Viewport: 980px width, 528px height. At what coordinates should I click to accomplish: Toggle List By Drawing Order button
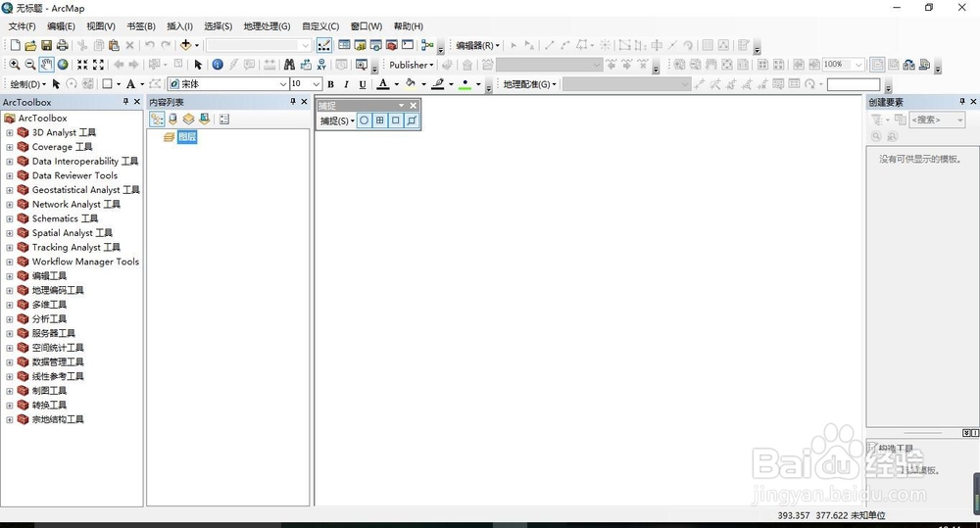[157, 119]
